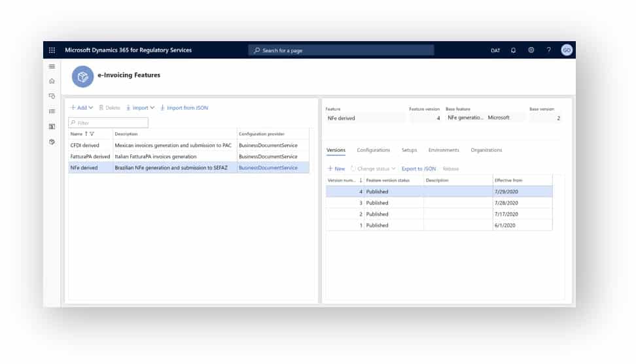Open the settings gear icon
Image resolution: width=636 pixels, height=364 pixels.
(x=531, y=50)
